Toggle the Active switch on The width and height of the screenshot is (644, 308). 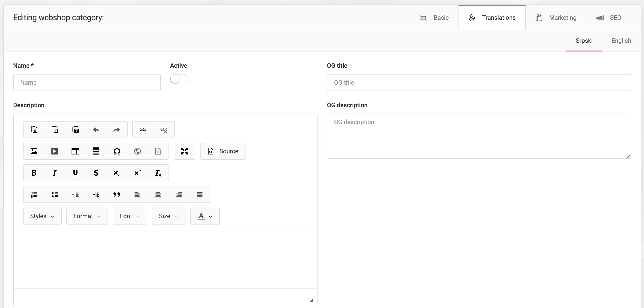point(179,79)
